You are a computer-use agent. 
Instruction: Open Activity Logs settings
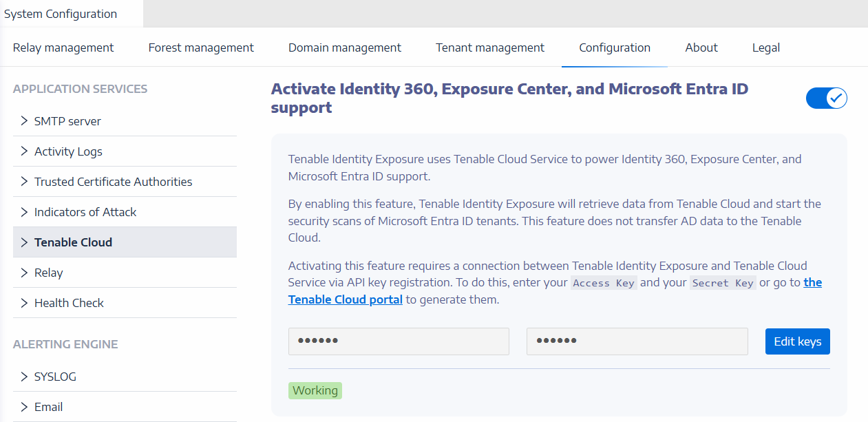(x=125, y=151)
